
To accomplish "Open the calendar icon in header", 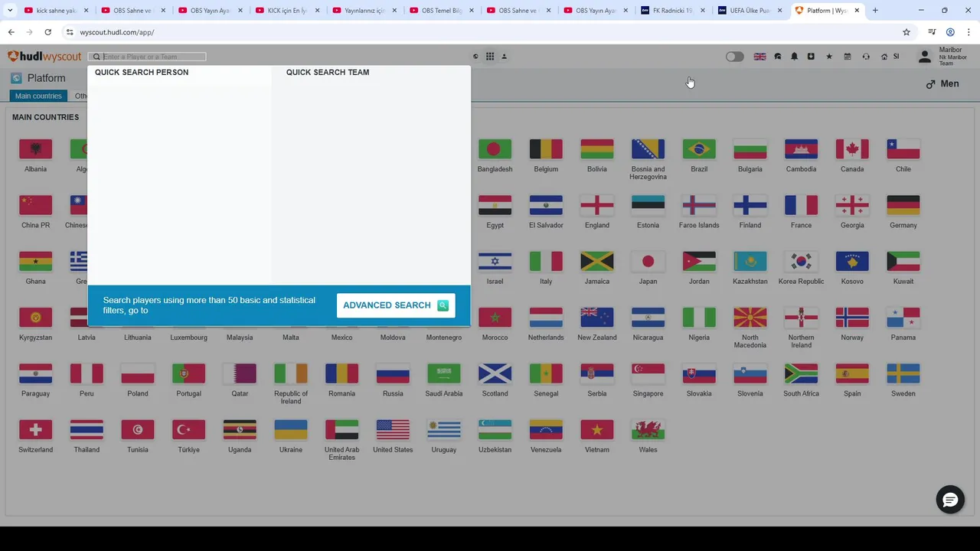I will [x=848, y=57].
